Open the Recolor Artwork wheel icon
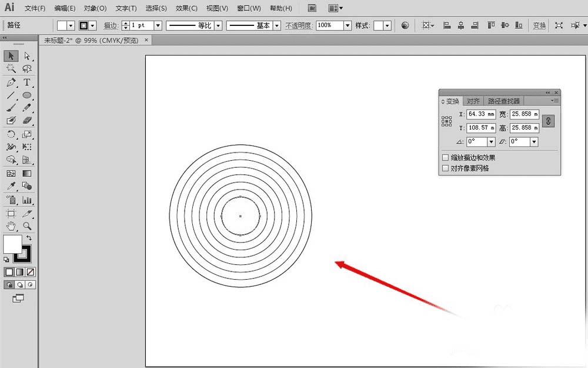Viewport: 588px width, 368px height. pos(405,25)
